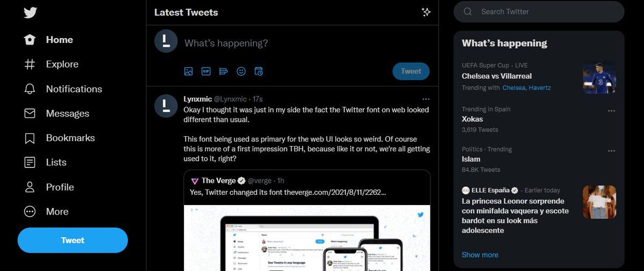Image resolution: width=644 pixels, height=271 pixels.
Task: Click Show more in What's happening
Action: click(480, 255)
